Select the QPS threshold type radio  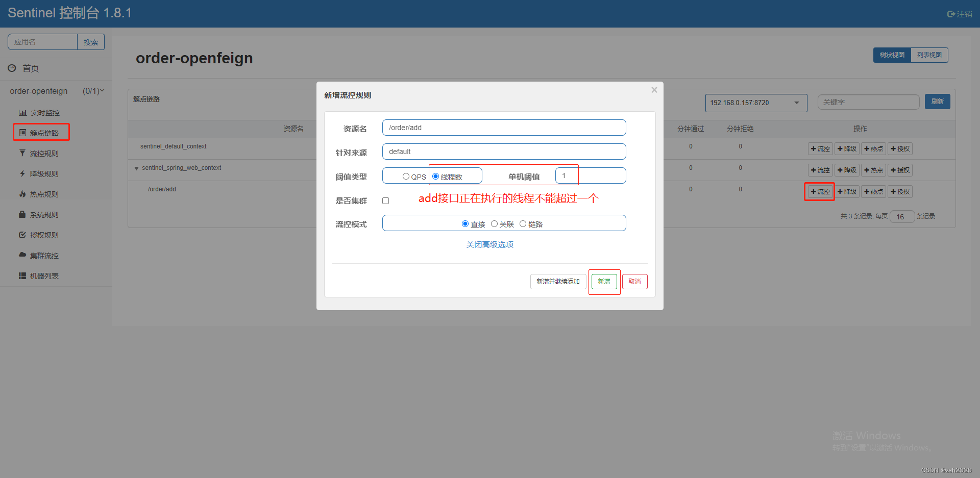(406, 177)
